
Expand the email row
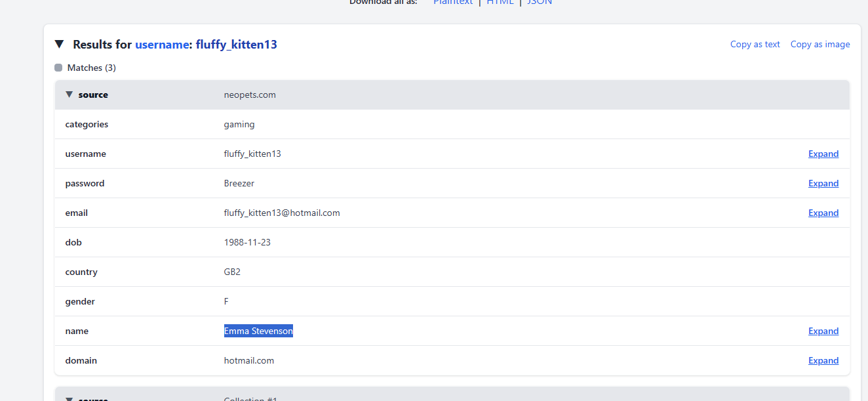pyautogui.click(x=823, y=213)
